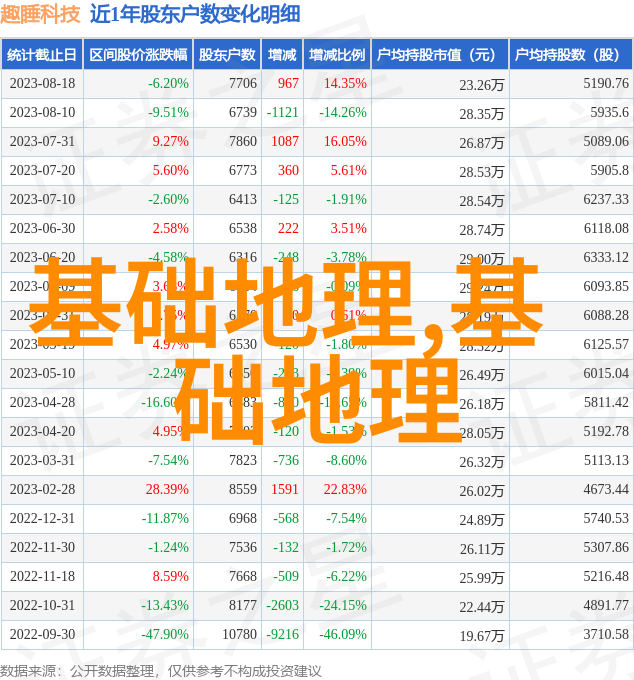Select the date cell 2022-09-30
The image size is (634, 680).
42,635
